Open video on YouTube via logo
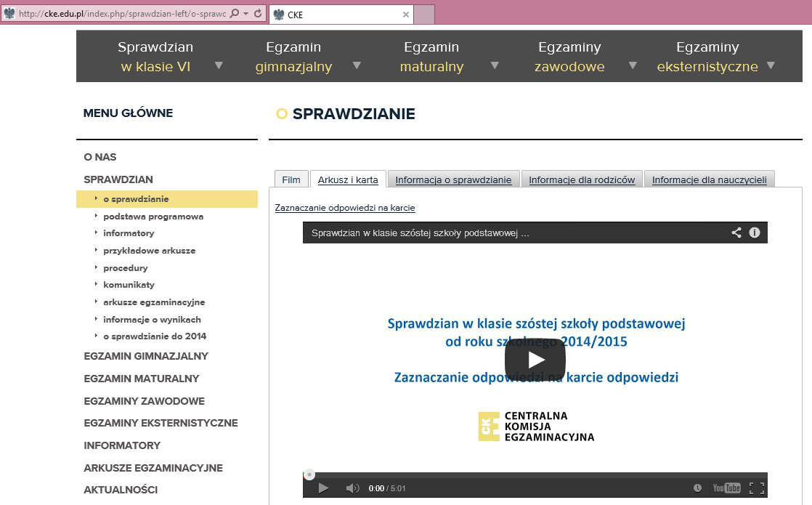This screenshot has height=505, width=812. (x=726, y=488)
